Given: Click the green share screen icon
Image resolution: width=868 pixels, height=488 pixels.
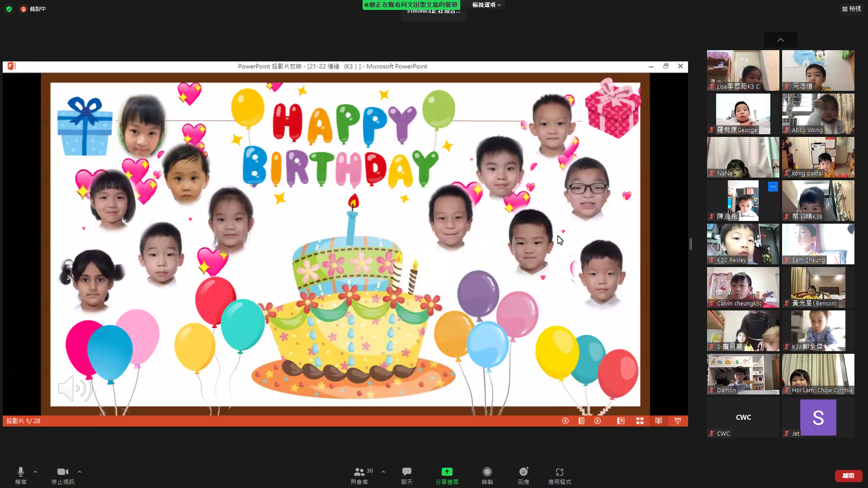Looking at the screenshot, I should coord(447,472).
